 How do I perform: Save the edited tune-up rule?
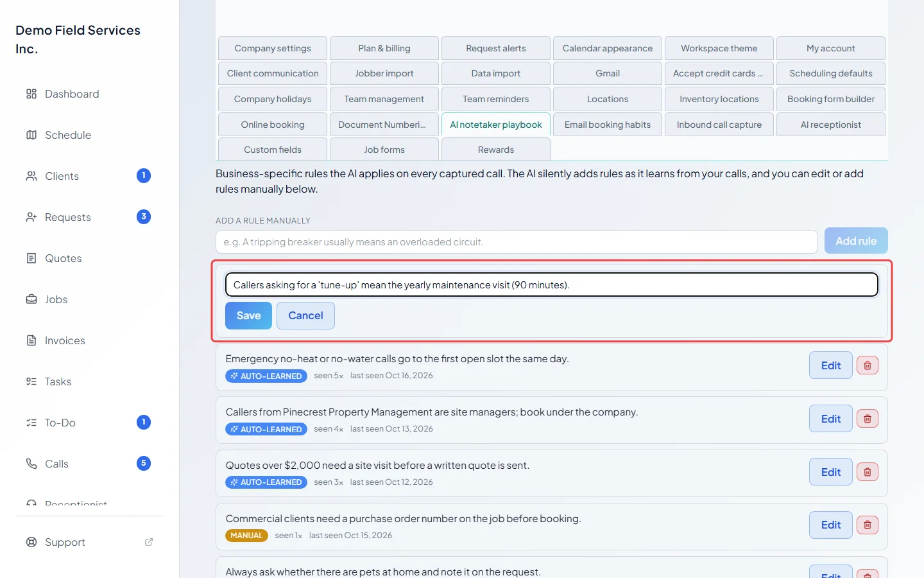248,315
